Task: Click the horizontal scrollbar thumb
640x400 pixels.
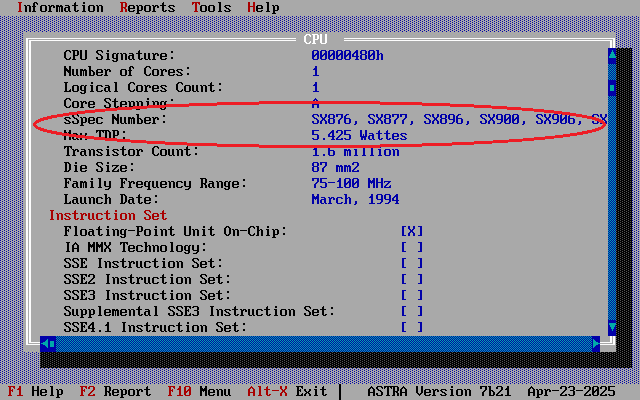Action: (x=52, y=344)
